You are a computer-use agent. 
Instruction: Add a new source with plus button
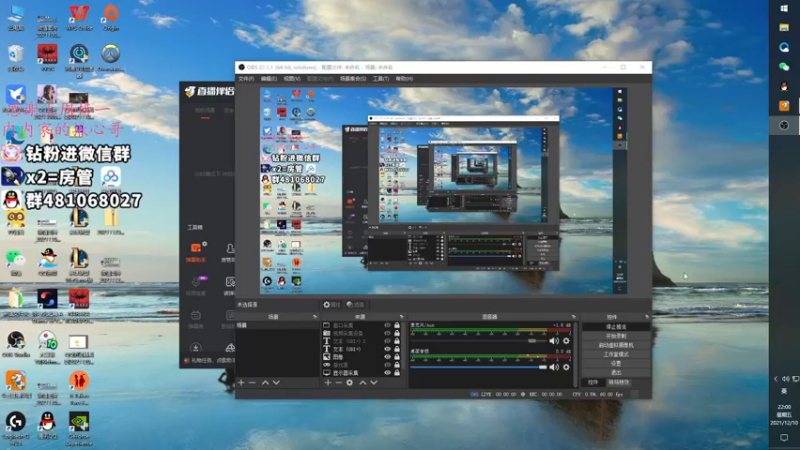pyautogui.click(x=328, y=383)
